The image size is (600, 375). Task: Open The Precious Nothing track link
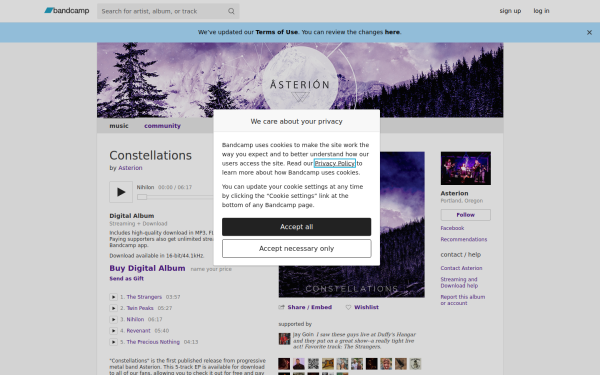(153, 342)
